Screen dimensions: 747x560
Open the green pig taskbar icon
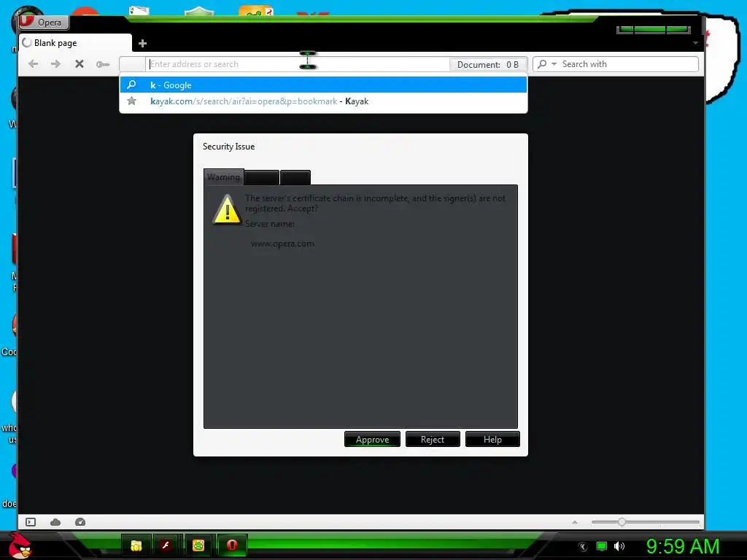[x=198, y=545]
